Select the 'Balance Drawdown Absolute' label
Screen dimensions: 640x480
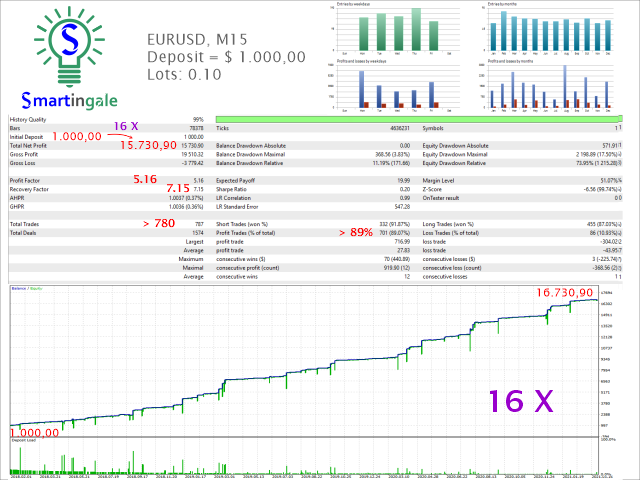pyautogui.click(x=251, y=146)
